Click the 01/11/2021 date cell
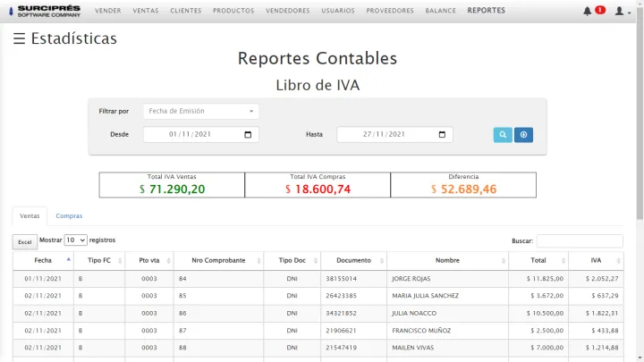 pyautogui.click(x=43, y=279)
